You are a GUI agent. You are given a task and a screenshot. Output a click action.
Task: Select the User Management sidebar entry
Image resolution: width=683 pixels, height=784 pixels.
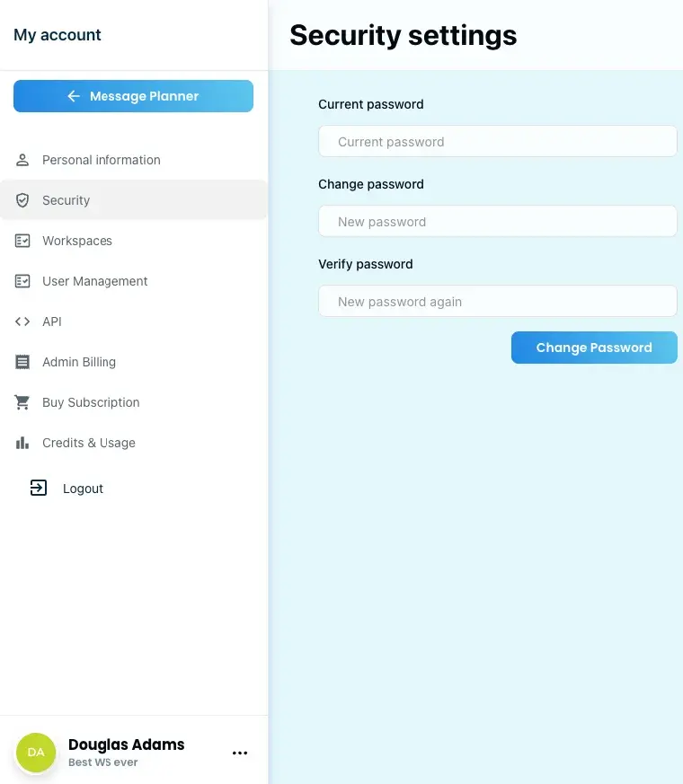coord(94,280)
